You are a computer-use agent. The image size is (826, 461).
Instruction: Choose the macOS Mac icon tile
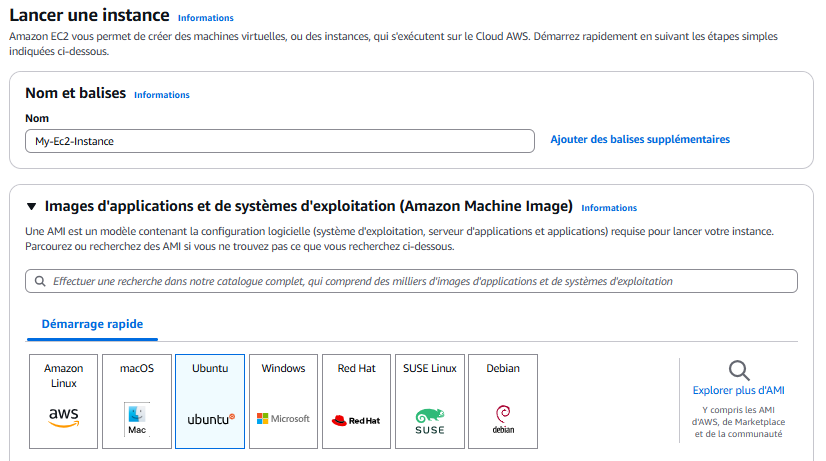[137, 401]
